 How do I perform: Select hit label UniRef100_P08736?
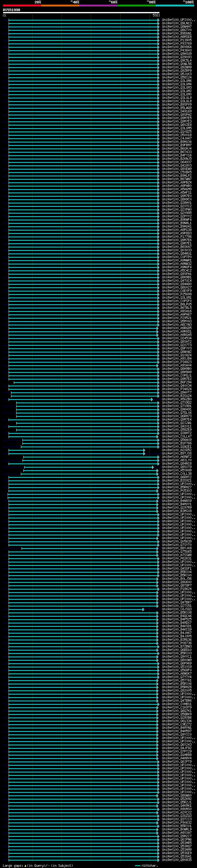pyautogui.click(x=177, y=643)
